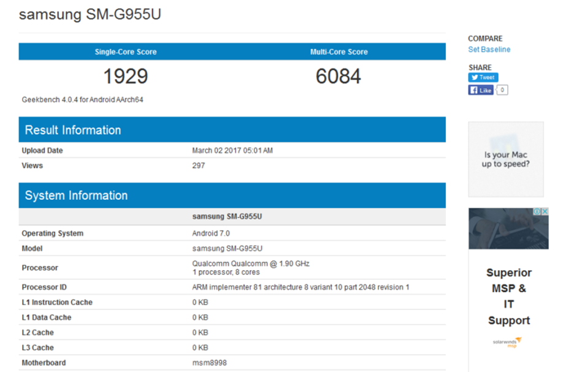Select the msm8998 motherboard value

pyautogui.click(x=209, y=363)
